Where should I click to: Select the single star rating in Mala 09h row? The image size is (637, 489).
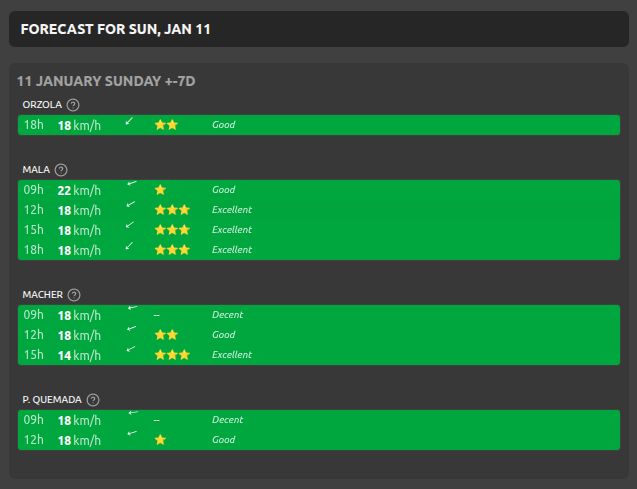click(160, 190)
